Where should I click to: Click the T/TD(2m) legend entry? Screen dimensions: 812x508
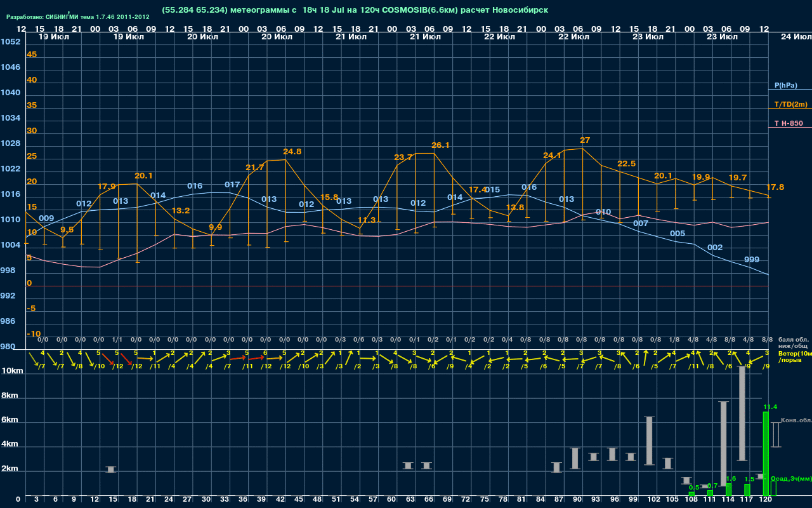click(790, 104)
